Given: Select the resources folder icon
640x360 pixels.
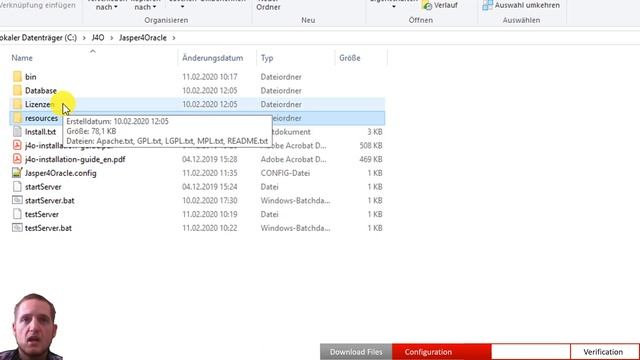Looking at the screenshot, I should click(x=17, y=118).
